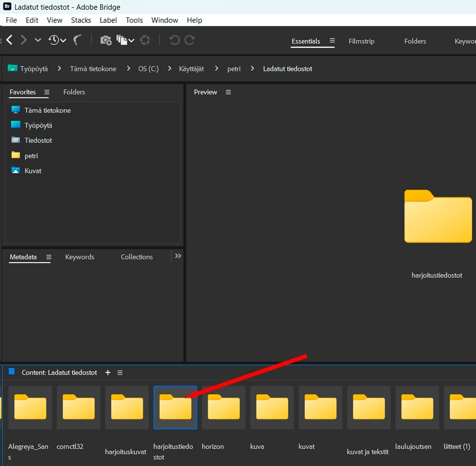The width and height of the screenshot is (476, 466).
Task: Expand the parent/favorites chevron dropdown
Action: click(x=38, y=40)
